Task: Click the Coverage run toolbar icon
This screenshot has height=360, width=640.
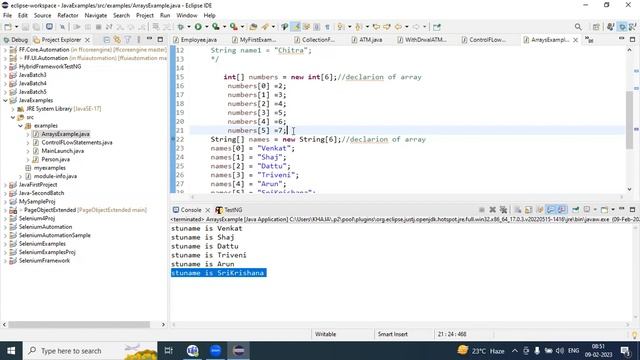Action: pyautogui.click(x=216, y=27)
